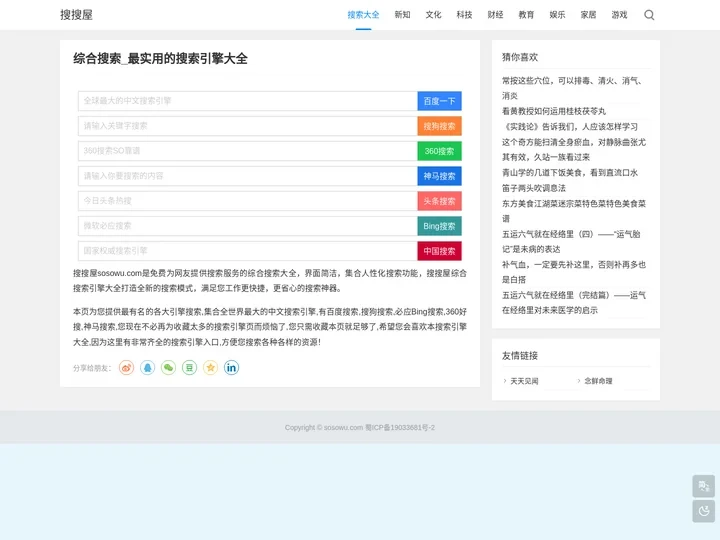Open the 搜索大全 nav tab
720x540 pixels.
click(x=363, y=15)
